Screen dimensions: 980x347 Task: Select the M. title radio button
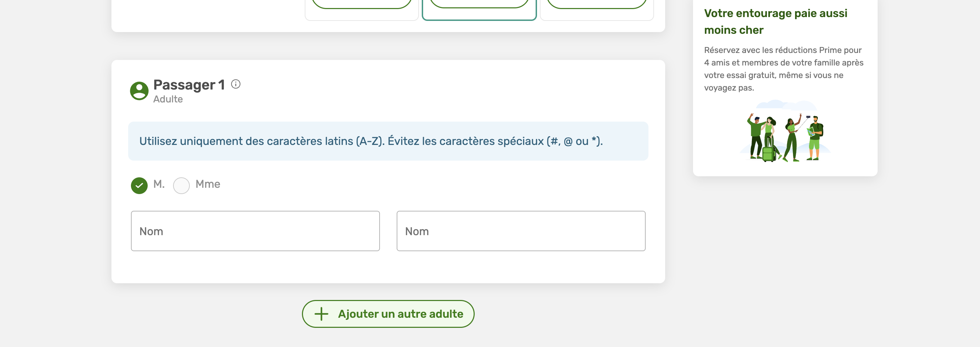(x=139, y=186)
